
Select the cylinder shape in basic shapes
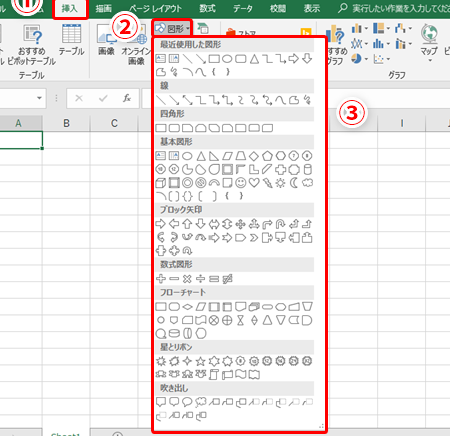pos(307,169)
